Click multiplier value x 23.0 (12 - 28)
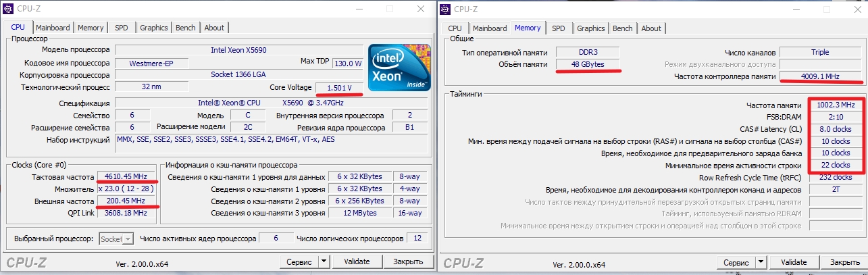The height and width of the screenshot is (275, 868). (127, 189)
